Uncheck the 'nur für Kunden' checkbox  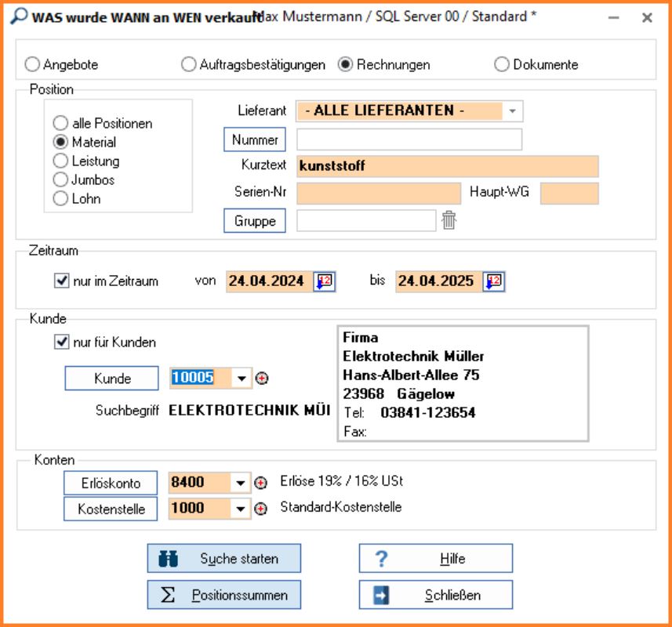61,342
